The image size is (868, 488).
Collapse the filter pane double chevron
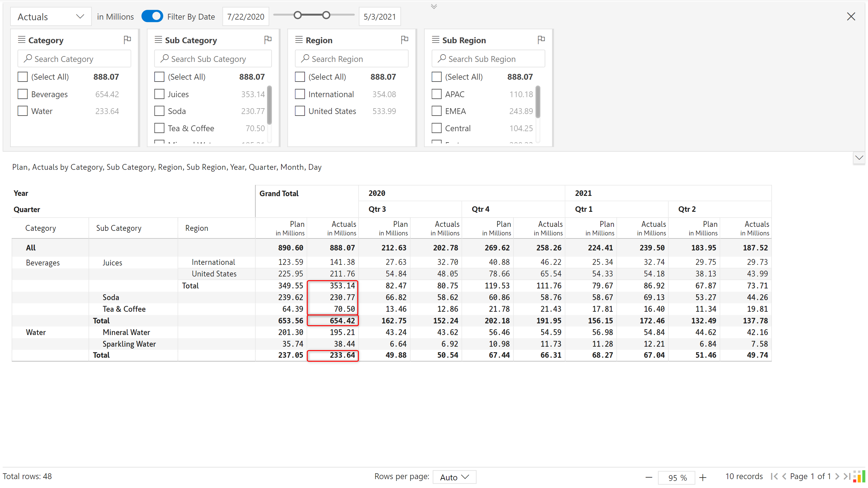click(x=434, y=6)
